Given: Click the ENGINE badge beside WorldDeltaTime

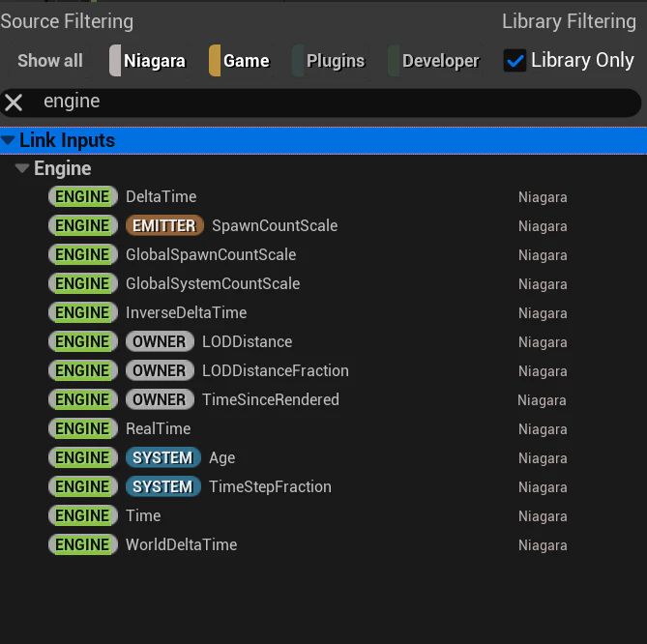Looking at the screenshot, I should pyautogui.click(x=83, y=544).
